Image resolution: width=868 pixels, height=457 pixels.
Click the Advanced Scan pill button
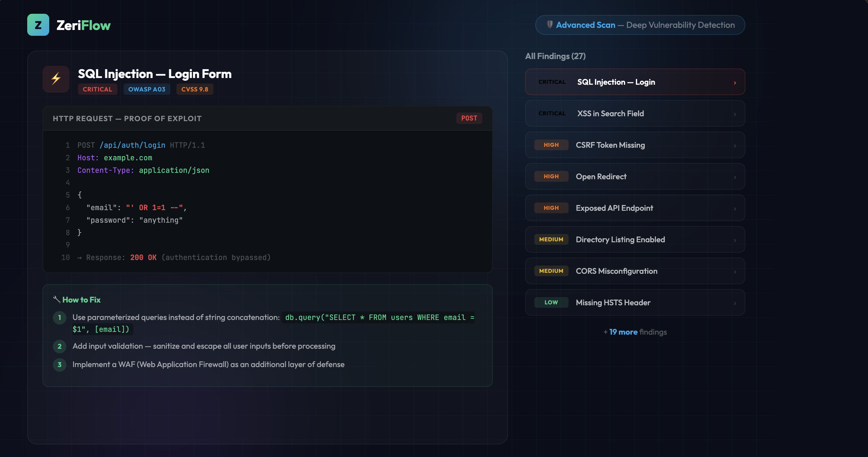point(640,25)
